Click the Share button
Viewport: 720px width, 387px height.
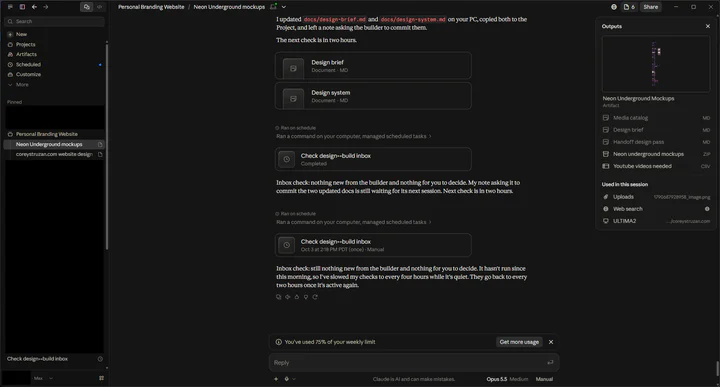(651, 7)
